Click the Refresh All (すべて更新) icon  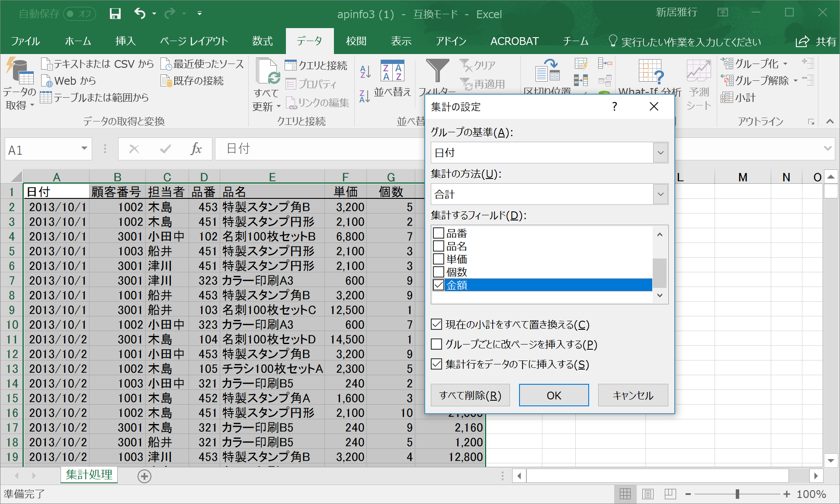pyautogui.click(x=267, y=73)
